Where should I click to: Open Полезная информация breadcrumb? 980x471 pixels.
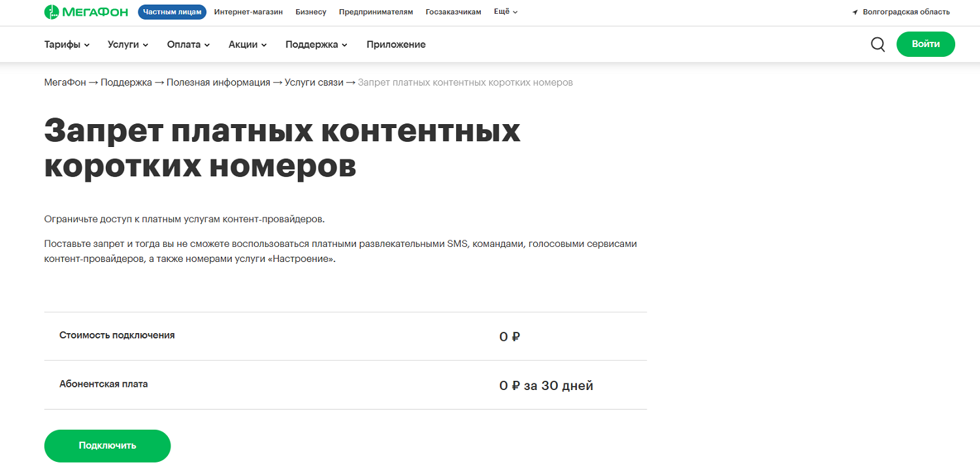[x=218, y=82]
